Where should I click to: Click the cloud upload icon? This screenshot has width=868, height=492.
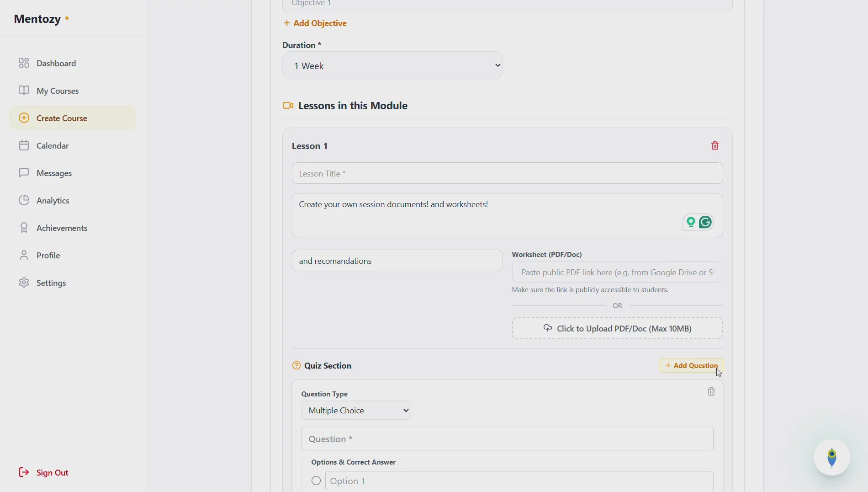click(x=547, y=328)
